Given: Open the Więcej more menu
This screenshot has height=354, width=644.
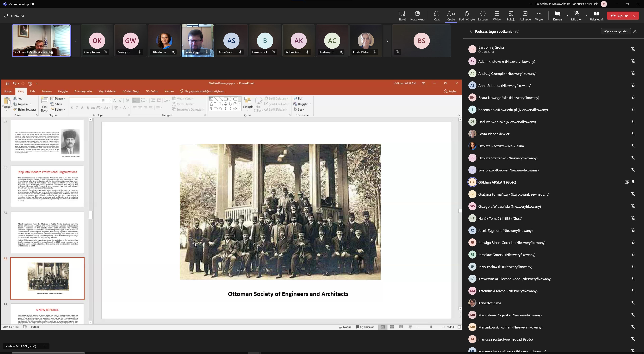Looking at the screenshot, I should tap(539, 15).
